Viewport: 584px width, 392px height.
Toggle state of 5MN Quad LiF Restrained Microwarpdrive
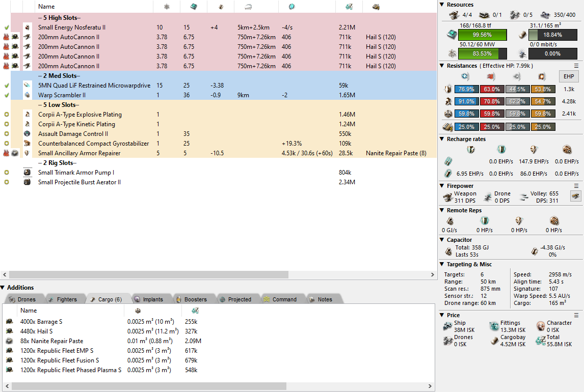[7, 86]
